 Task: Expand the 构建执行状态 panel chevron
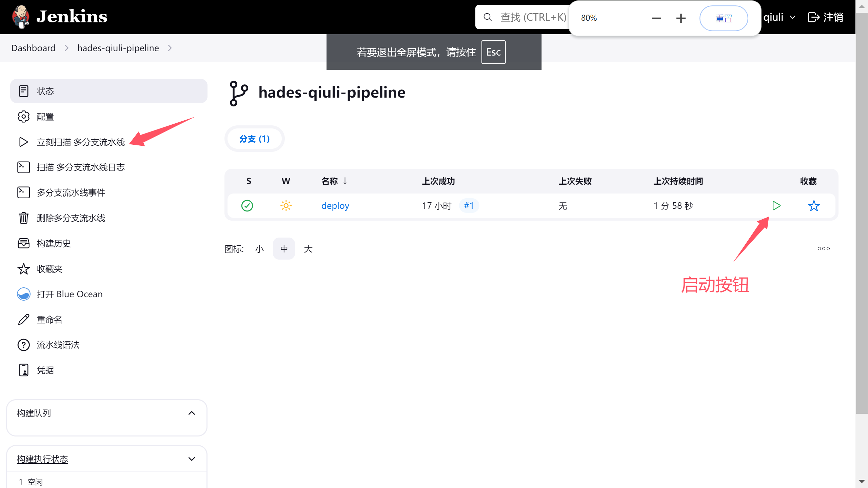click(x=192, y=459)
